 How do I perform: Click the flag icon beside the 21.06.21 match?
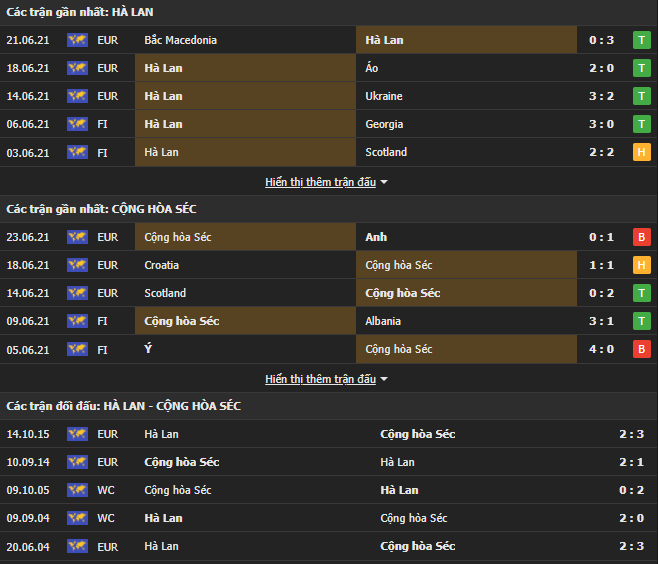click(x=77, y=40)
